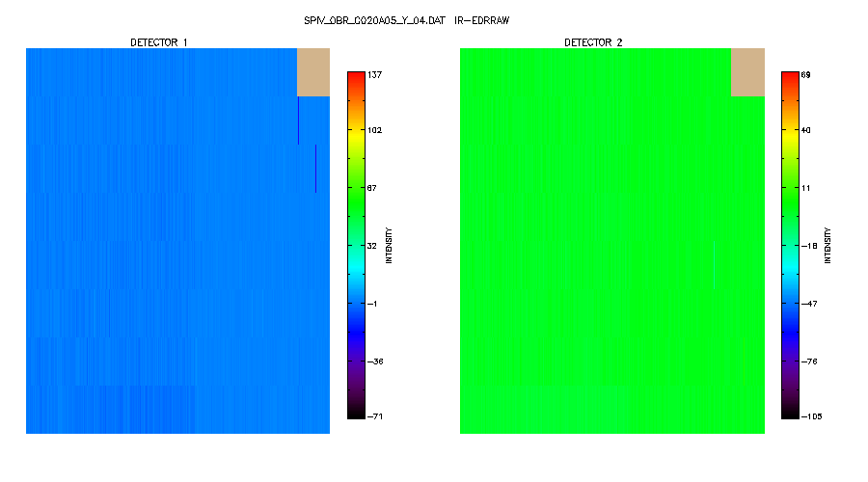This screenshot has width=868, height=482.
Task: Click the 40 tick label on Detector 2 scale
Action: tap(806, 130)
